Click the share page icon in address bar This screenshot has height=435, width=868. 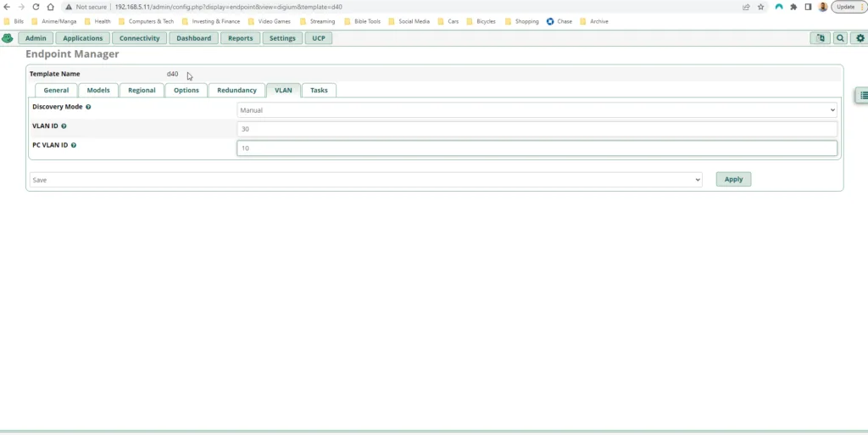pyautogui.click(x=746, y=7)
